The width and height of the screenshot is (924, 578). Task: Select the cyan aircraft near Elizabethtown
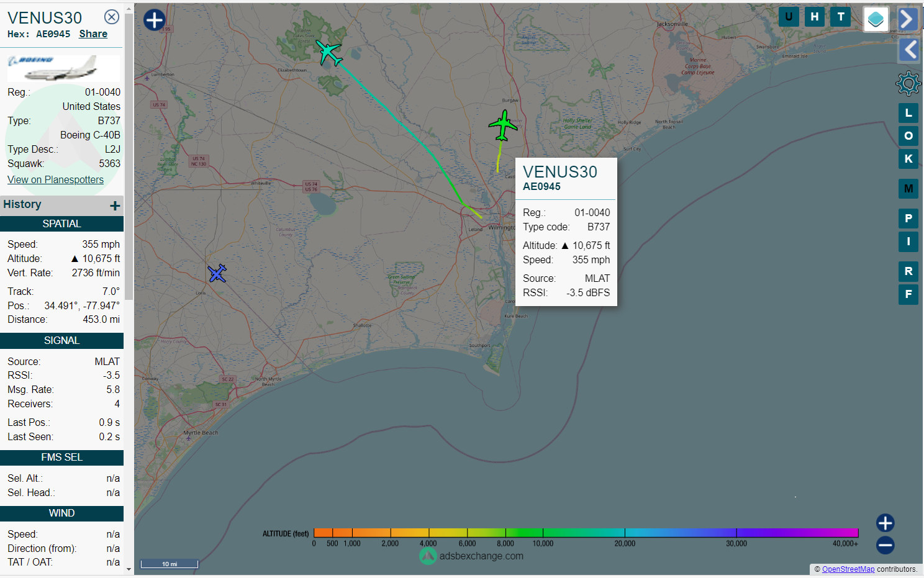(x=328, y=53)
